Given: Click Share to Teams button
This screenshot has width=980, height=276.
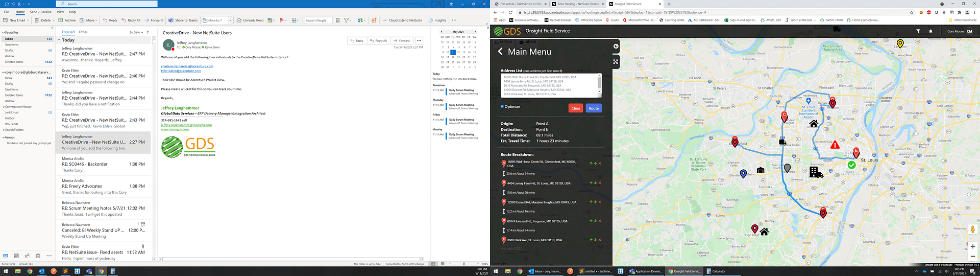Looking at the screenshot, I should coord(183,20).
